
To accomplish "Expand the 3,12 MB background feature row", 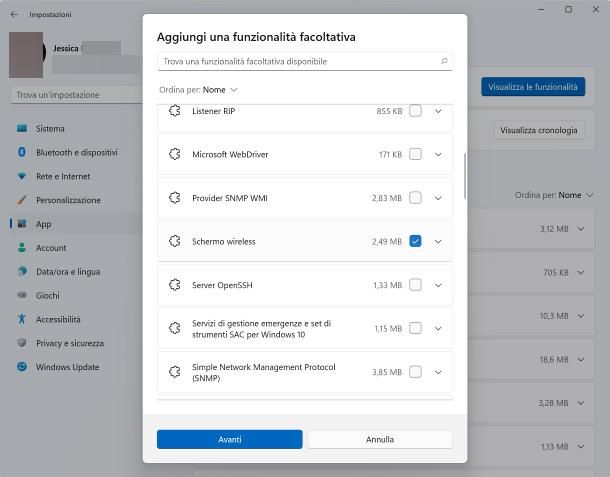I will point(581,229).
